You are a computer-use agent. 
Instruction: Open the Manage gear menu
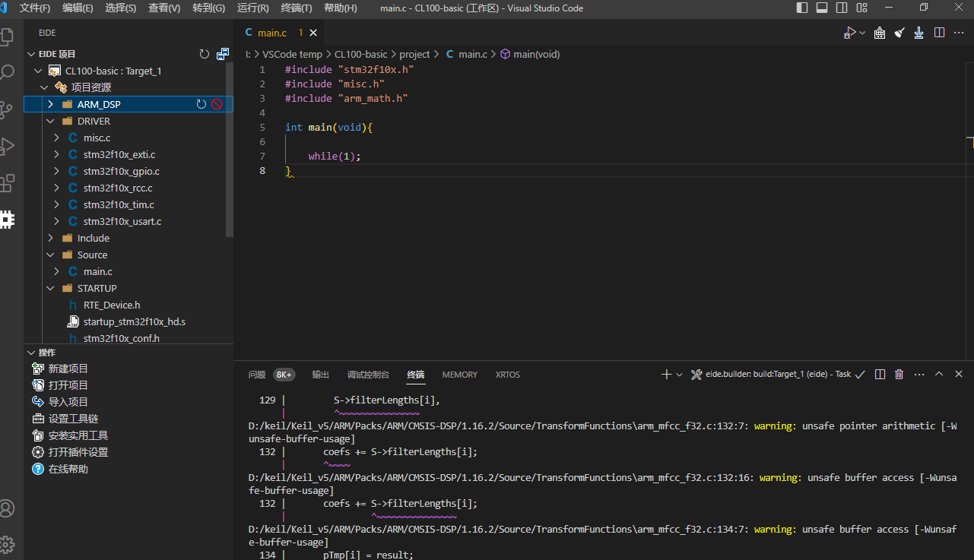click(x=7, y=544)
